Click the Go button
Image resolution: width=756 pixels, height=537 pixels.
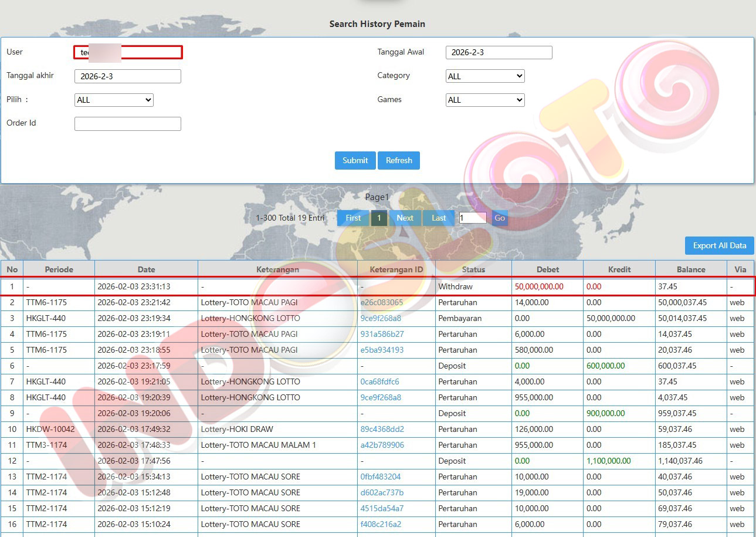pyautogui.click(x=500, y=218)
